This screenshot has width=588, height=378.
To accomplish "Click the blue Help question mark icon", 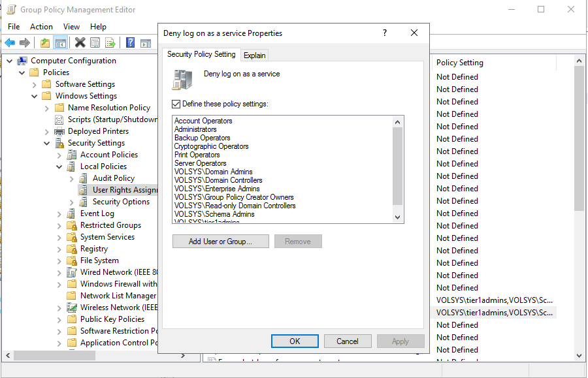I will click(130, 43).
